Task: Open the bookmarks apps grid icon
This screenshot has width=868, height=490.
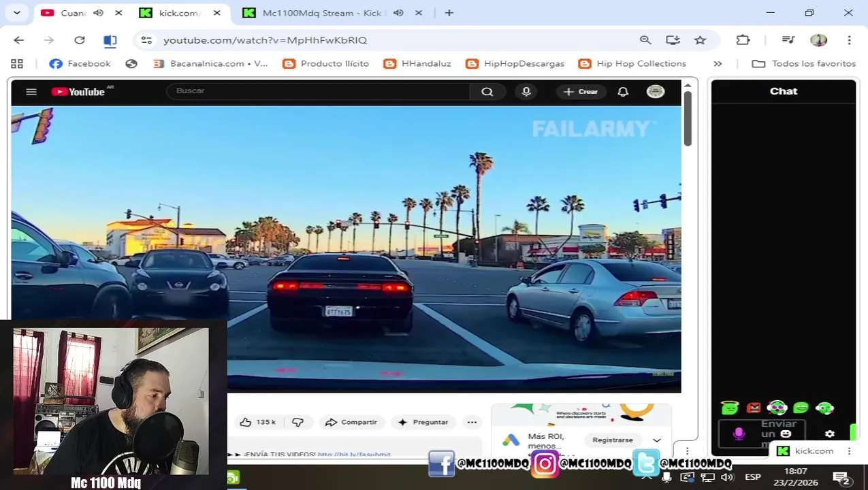Action: pyautogui.click(x=17, y=63)
